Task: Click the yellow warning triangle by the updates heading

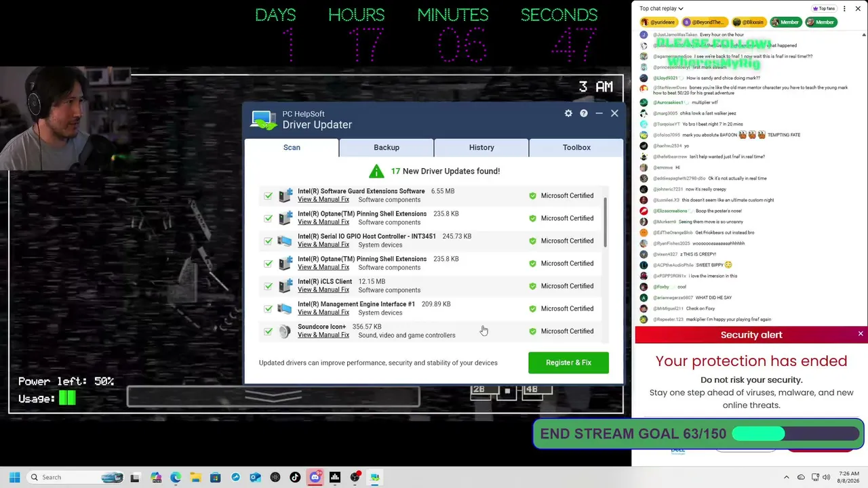Action: coord(376,171)
